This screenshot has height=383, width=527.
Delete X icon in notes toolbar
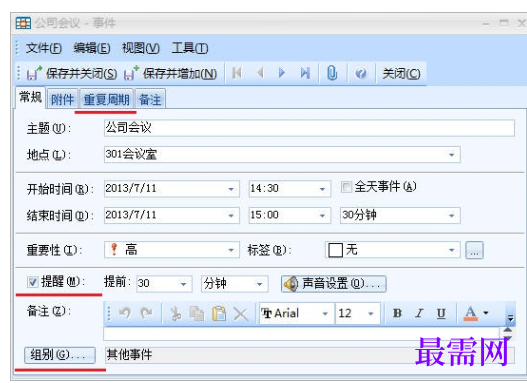click(241, 315)
